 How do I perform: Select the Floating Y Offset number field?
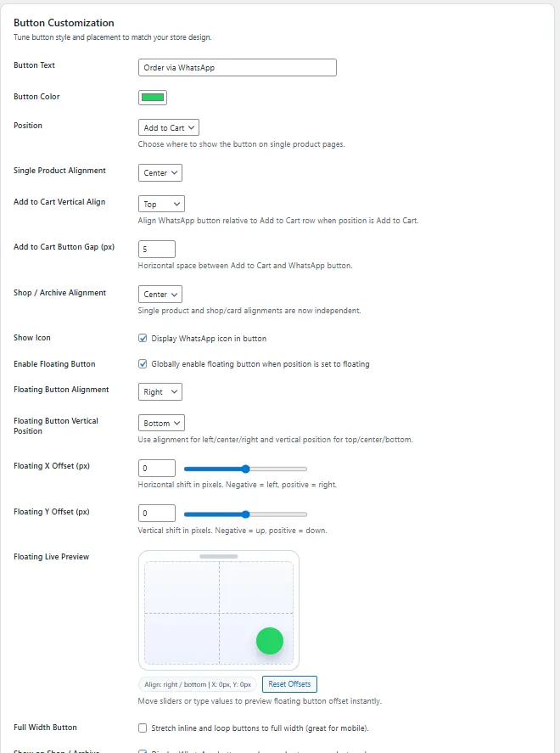click(x=157, y=513)
